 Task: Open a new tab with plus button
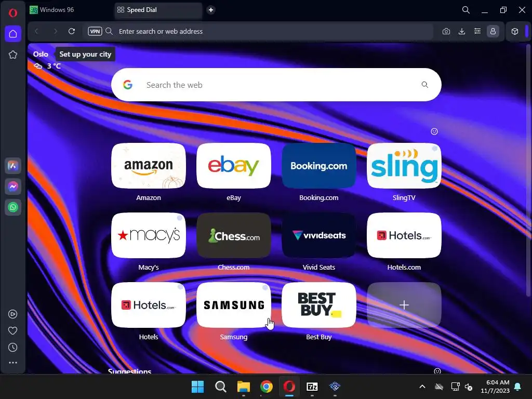211,10
